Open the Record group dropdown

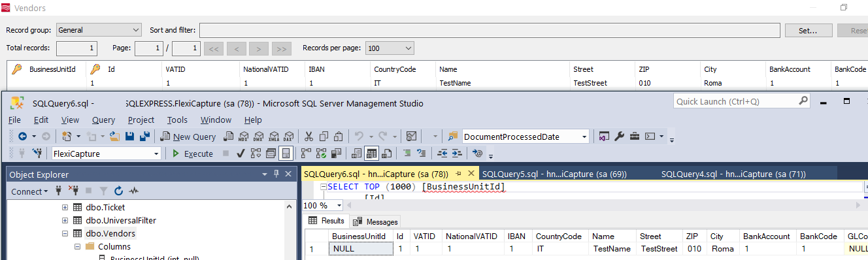click(135, 30)
